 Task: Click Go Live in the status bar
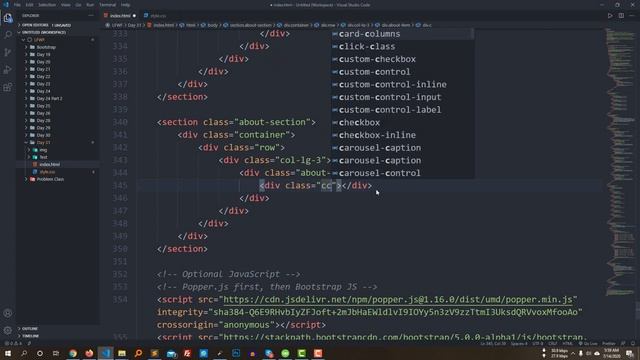click(588, 344)
